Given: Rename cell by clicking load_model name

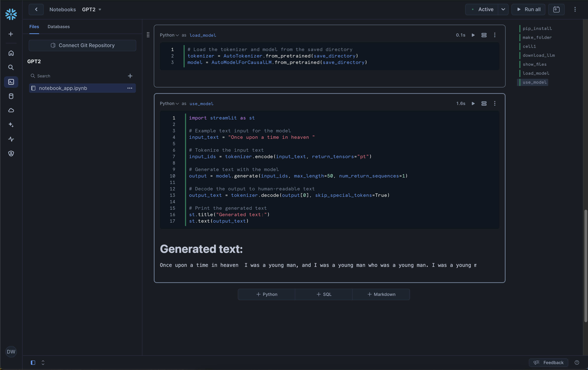Looking at the screenshot, I should (x=203, y=35).
